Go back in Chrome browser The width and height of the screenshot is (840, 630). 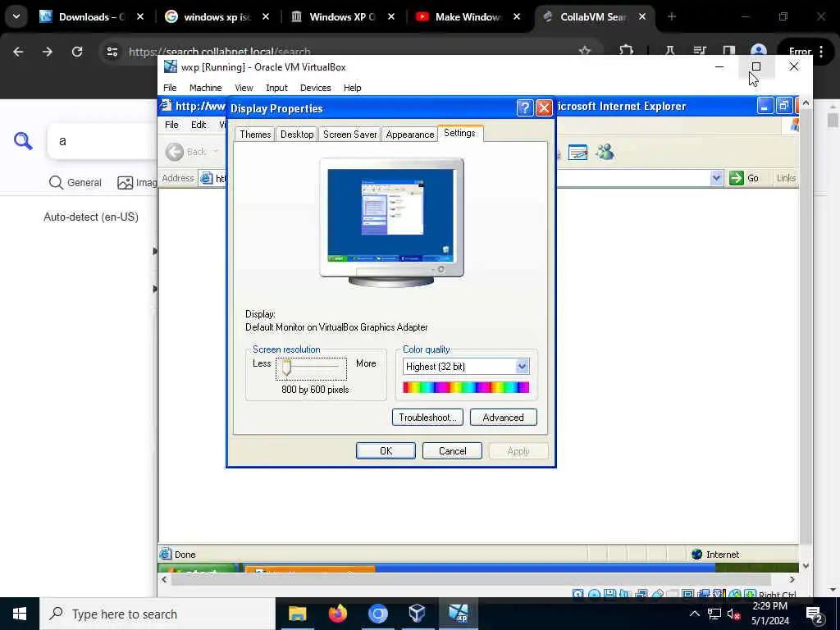point(18,52)
